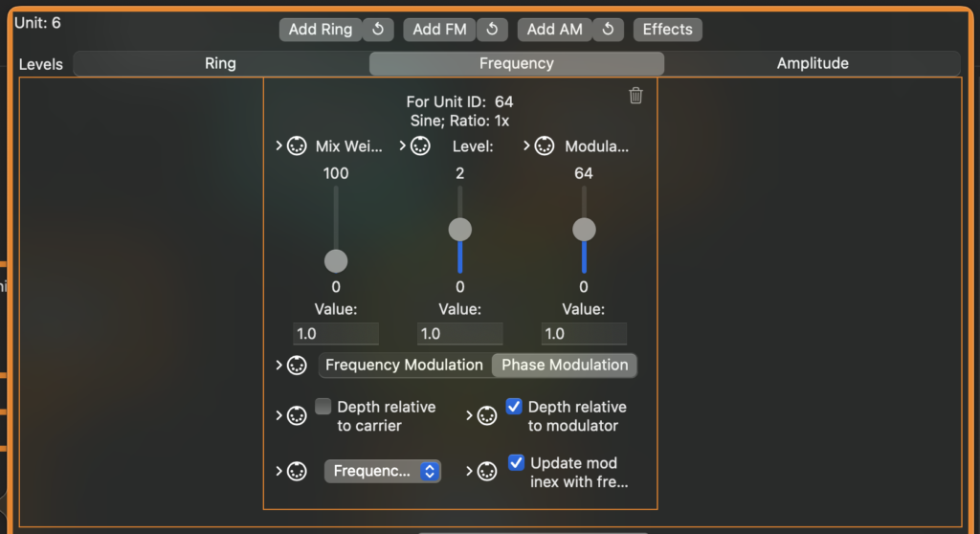980x534 pixels.
Task: Open MIDI connector icon beside Level
Action: (x=421, y=146)
